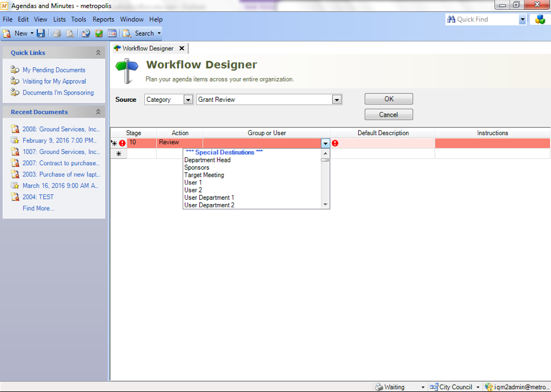Open the View menu
Screen dimensions: 551x392
pos(40,19)
